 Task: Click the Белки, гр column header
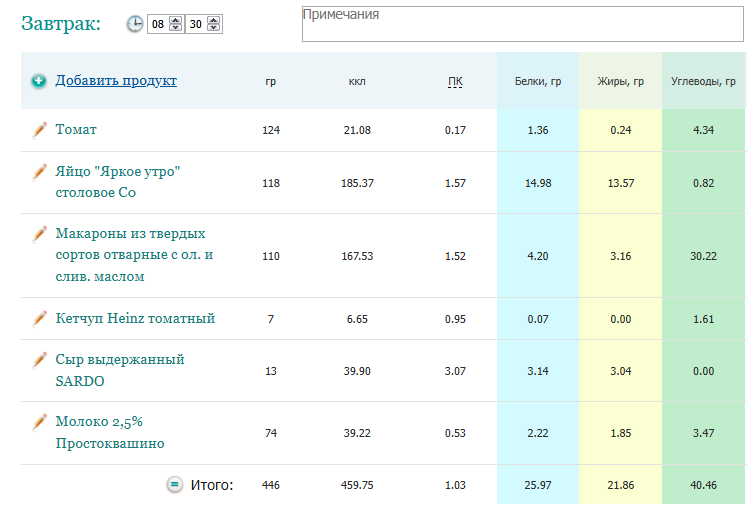pos(538,81)
